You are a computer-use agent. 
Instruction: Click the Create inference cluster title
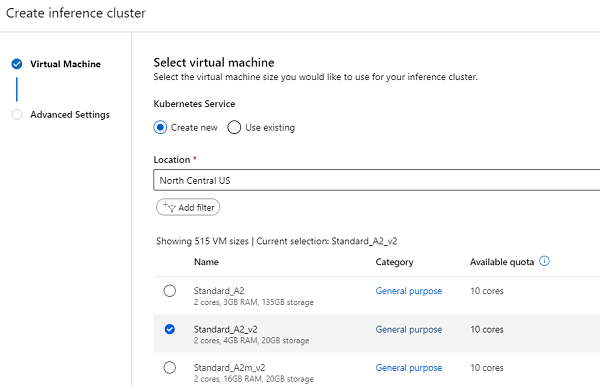[76, 13]
